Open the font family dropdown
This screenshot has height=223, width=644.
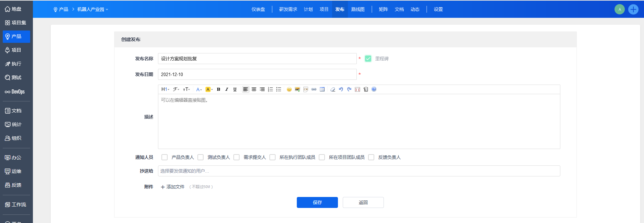coord(176,89)
